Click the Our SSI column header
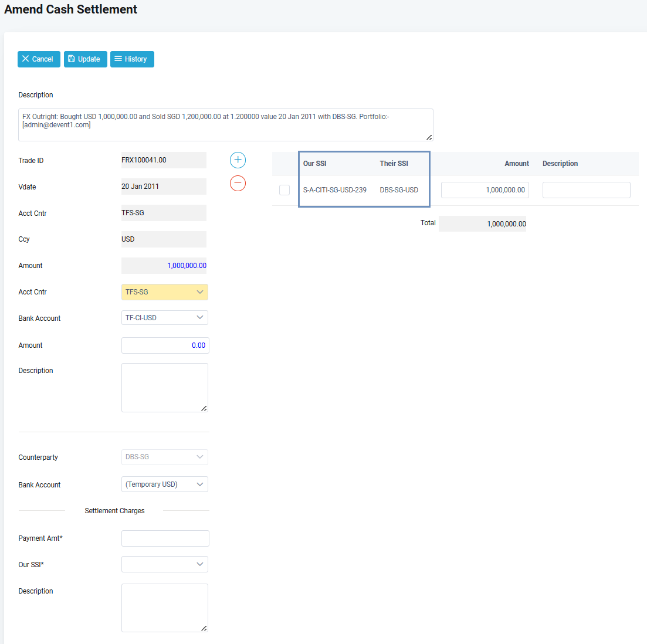The height and width of the screenshot is (644, 647). click(x=314, y=164)
